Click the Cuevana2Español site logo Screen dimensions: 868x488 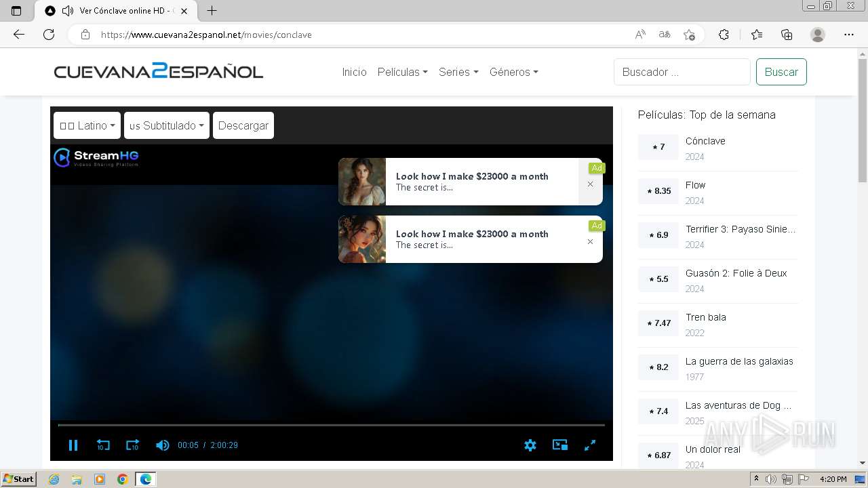coord(159,71)
